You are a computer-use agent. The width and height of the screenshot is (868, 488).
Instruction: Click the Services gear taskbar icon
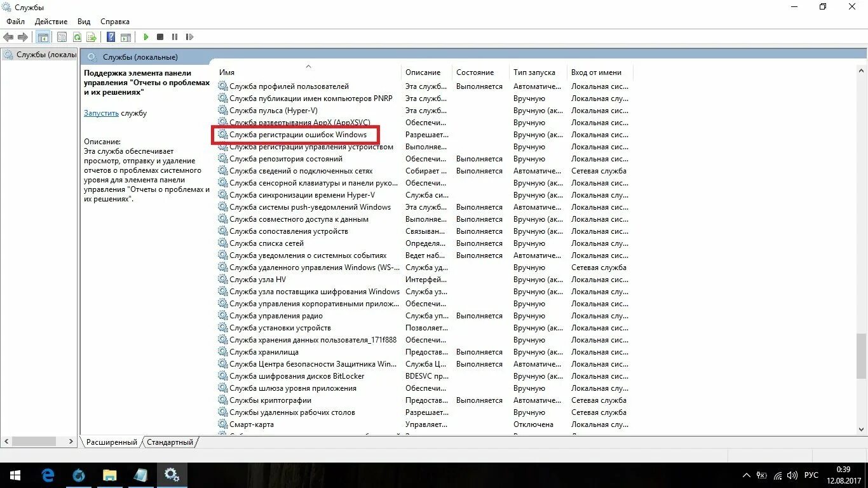click(172, 475)
